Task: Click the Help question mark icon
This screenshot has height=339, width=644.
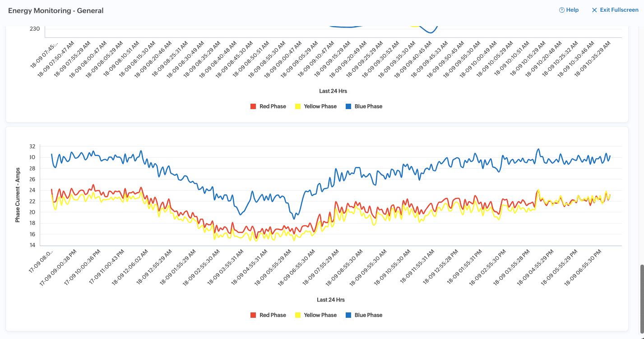Action: click(562, 10)
